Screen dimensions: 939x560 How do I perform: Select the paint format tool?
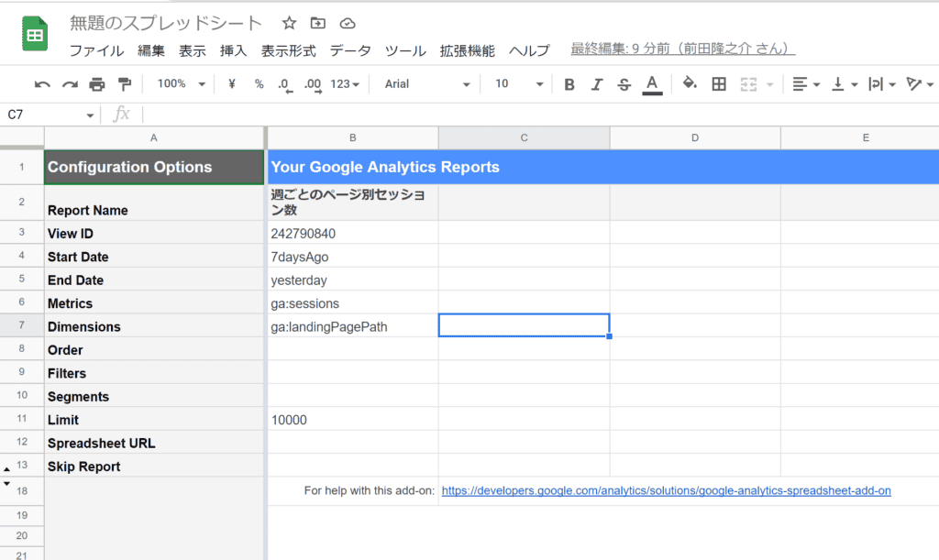[x=125, y=84]
